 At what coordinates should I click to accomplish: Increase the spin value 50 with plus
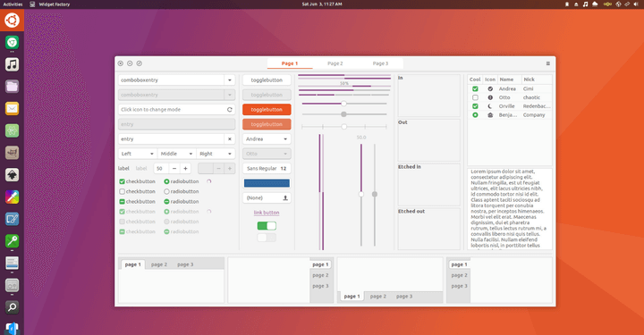pyautogui.click(x=185, y=169)
